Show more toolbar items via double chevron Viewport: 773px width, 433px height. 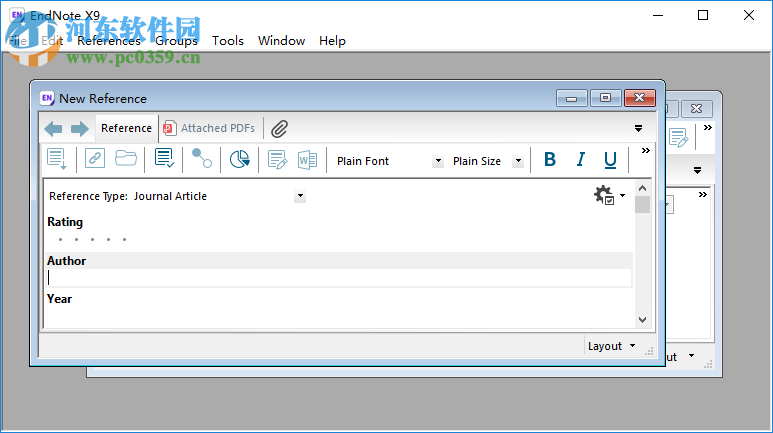click(x=645, y=151)
